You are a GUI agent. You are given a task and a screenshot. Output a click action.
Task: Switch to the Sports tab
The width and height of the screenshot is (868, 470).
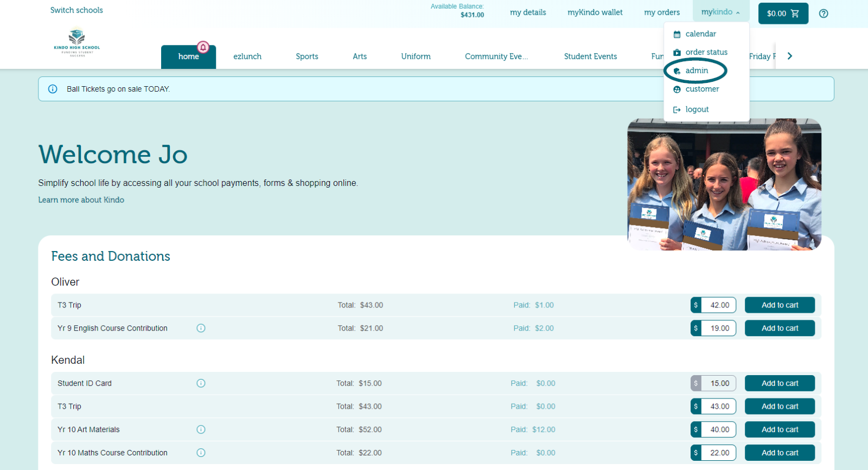tap(307, 56)
